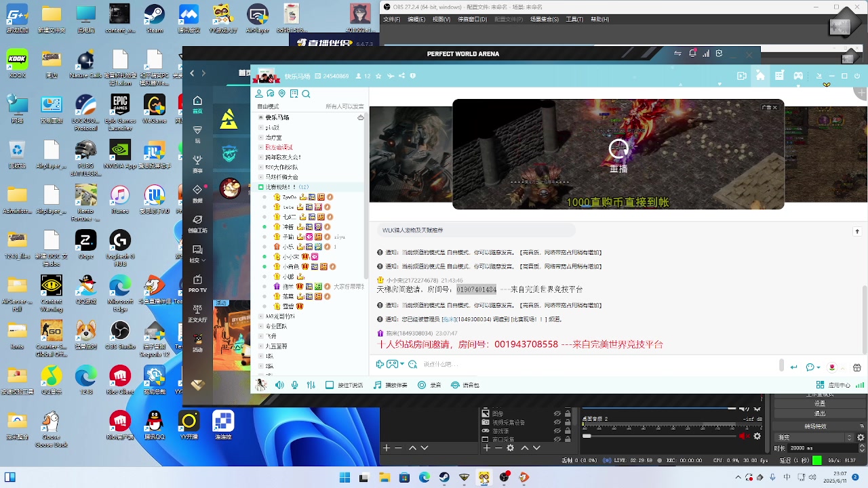
Task: Open OBS 文件(F) menu
Action: click(x=392, y=20)
